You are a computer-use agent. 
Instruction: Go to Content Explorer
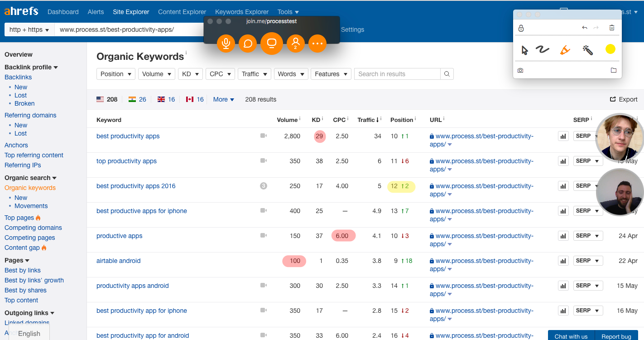pyautogui.click(x=182, y=12)
